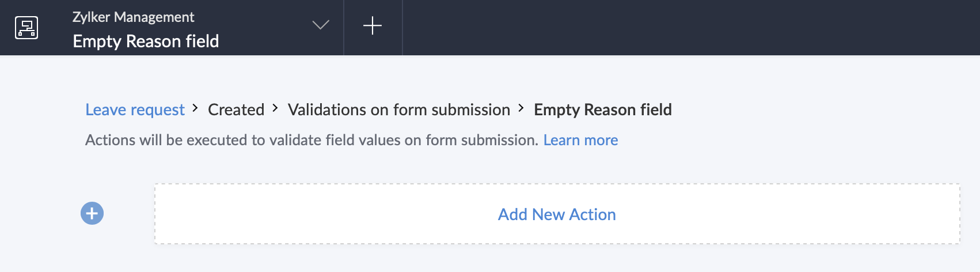Viewport: 980px width, 272px height.
Task: Click the blank area below the action box
Action: pos(557,258)
